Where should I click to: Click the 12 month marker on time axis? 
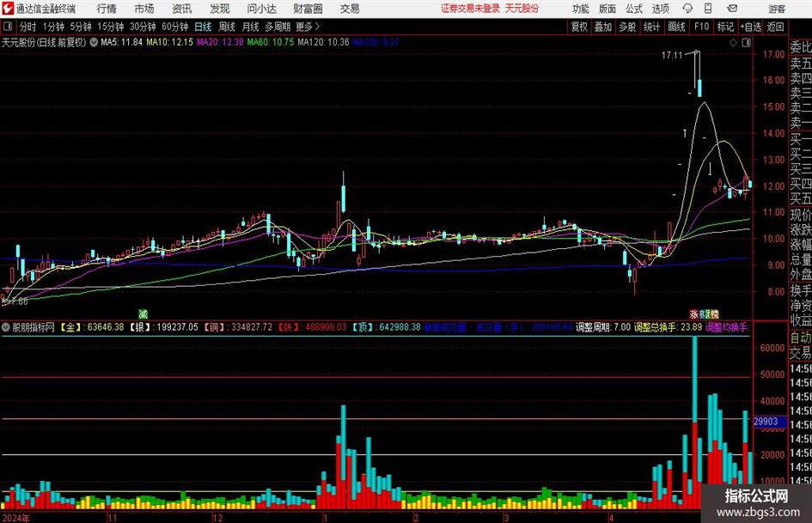[x=217, y=517]
